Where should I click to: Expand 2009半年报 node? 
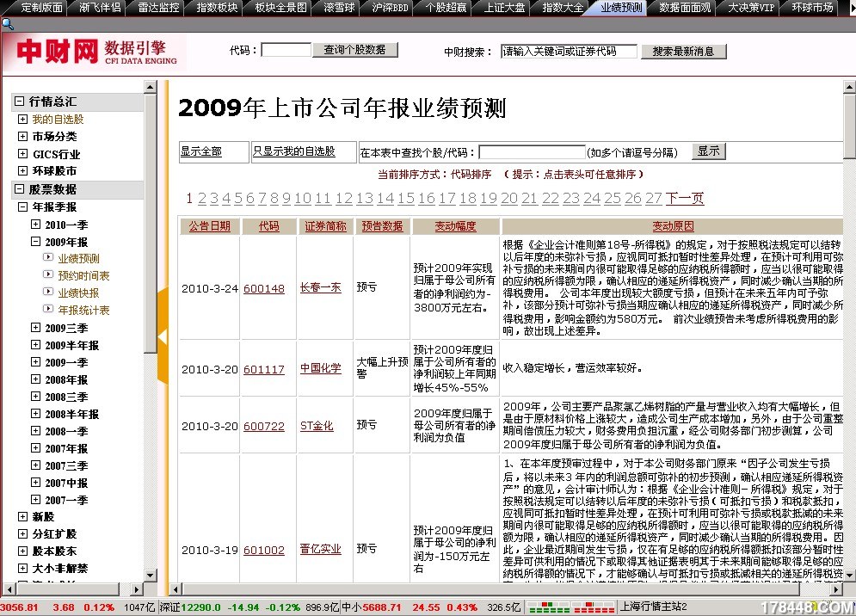(x=35, y=345)
